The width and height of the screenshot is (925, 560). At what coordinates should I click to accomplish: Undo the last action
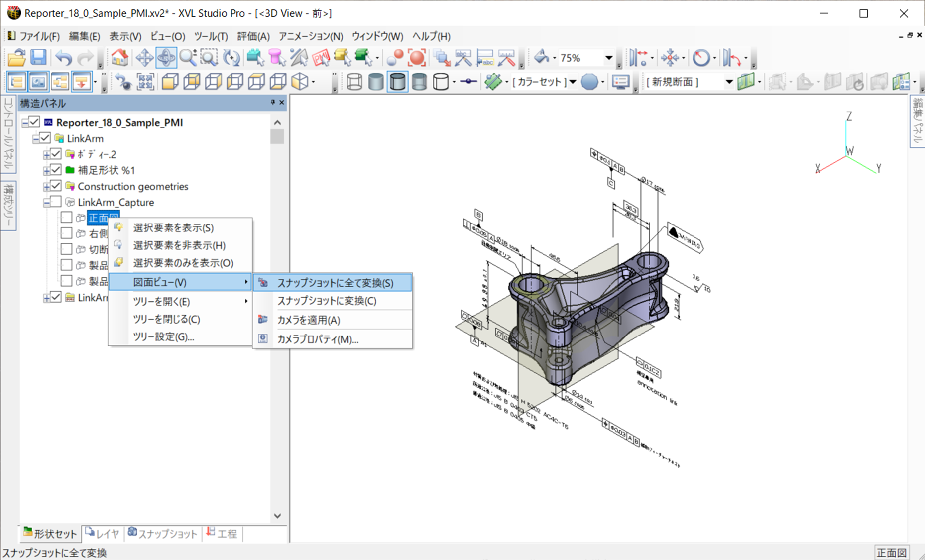63,58
